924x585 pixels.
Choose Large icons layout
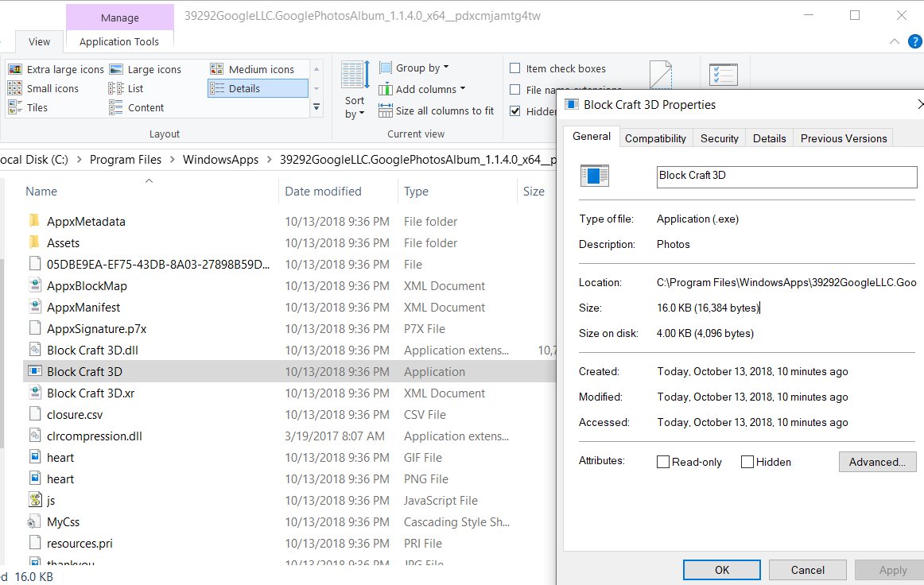click(x=146, y=69)
